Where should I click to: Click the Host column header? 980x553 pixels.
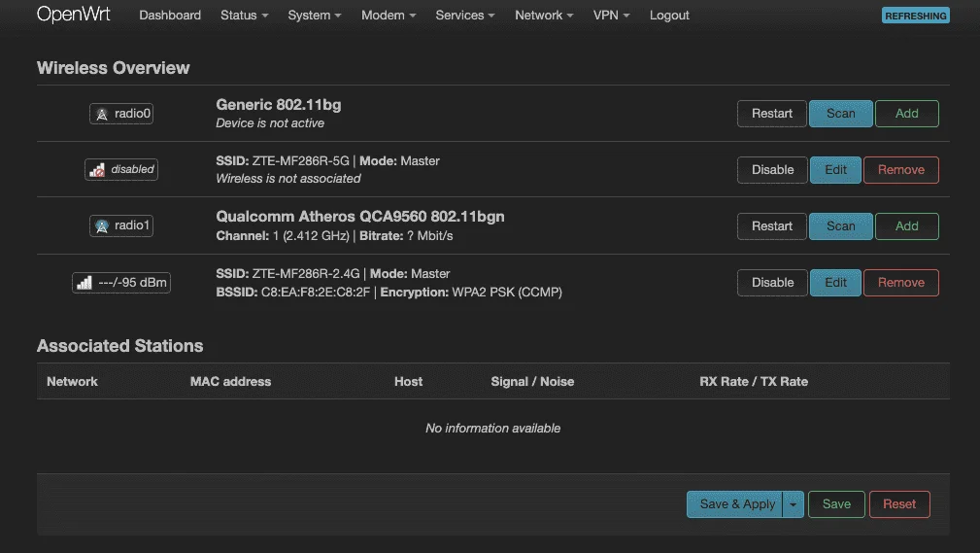tap(408, 382)
